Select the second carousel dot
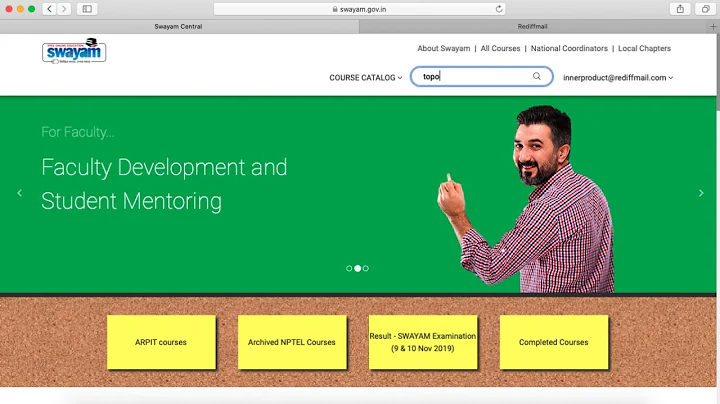 (357, 269)
